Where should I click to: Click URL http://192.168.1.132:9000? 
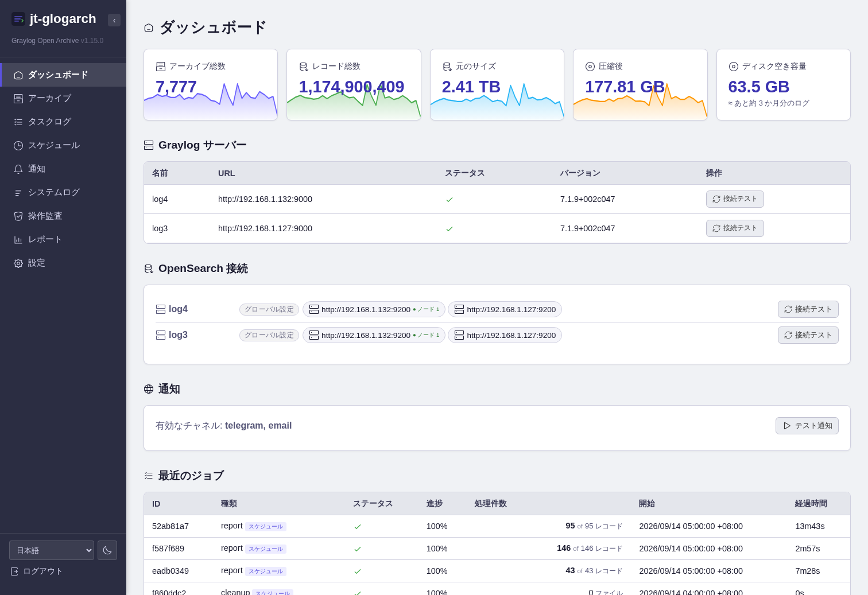click(265, 199)
